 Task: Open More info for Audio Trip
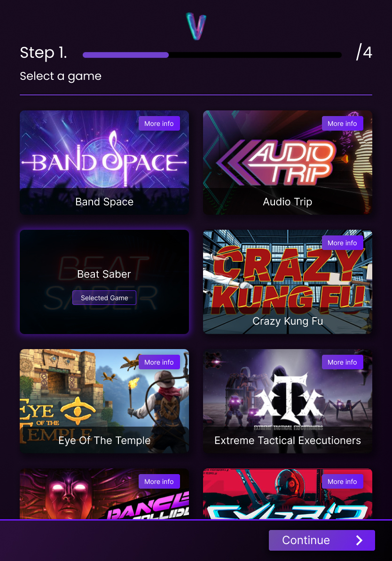coord(342,124)
